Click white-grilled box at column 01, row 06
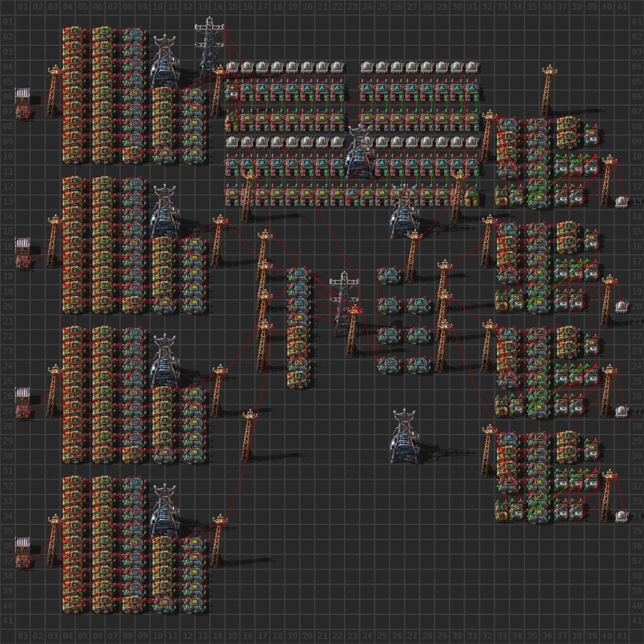 23,96
